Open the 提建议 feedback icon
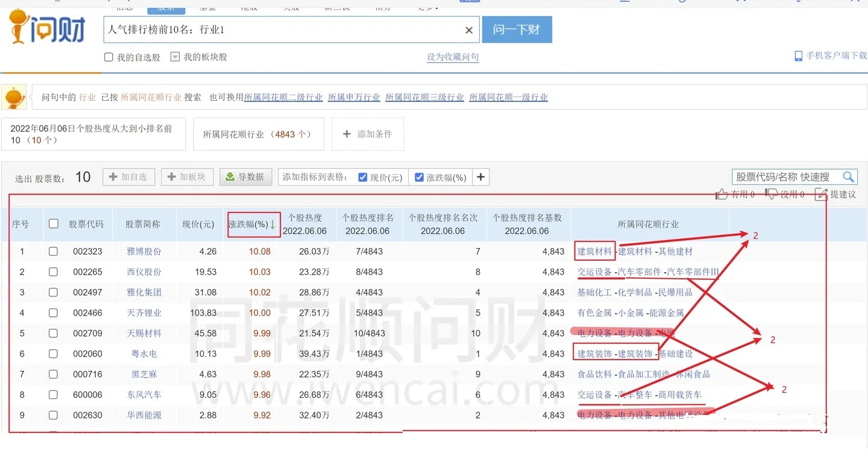The height and width of the screenshot is (458, 868). tap(820, 194)
